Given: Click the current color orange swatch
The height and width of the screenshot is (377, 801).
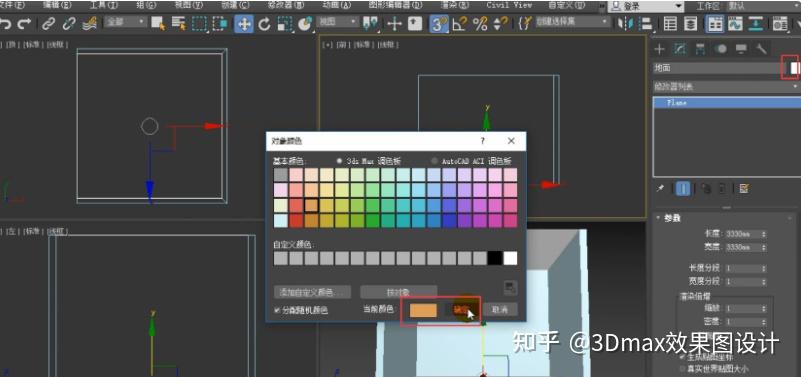Looking at the screenshot, I should click(423, 310).
